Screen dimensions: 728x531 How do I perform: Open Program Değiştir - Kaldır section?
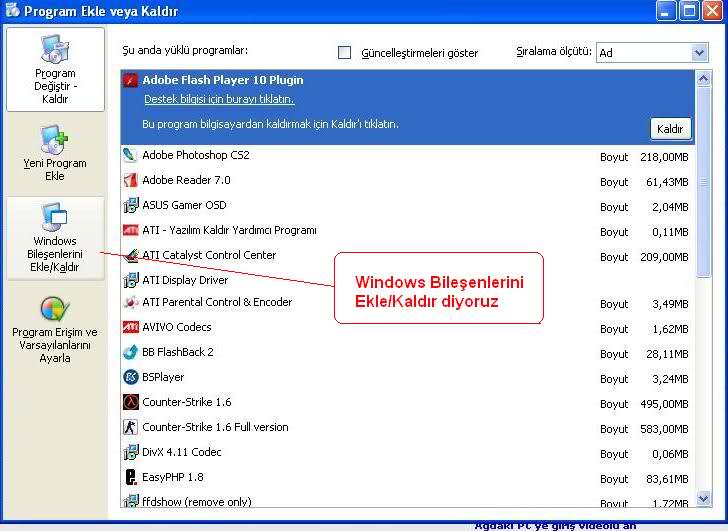tap(55, 69)
